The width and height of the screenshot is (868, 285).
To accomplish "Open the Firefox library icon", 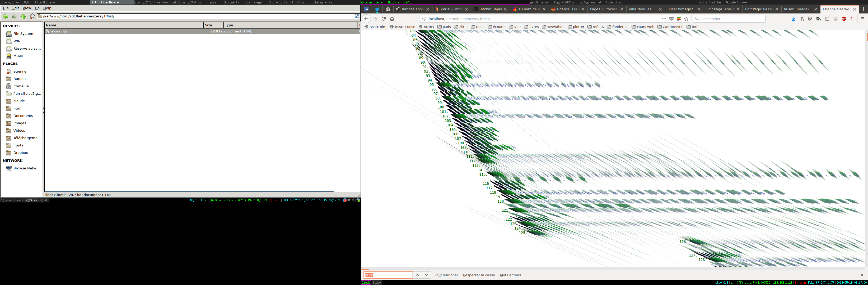I will coord(802,19).
